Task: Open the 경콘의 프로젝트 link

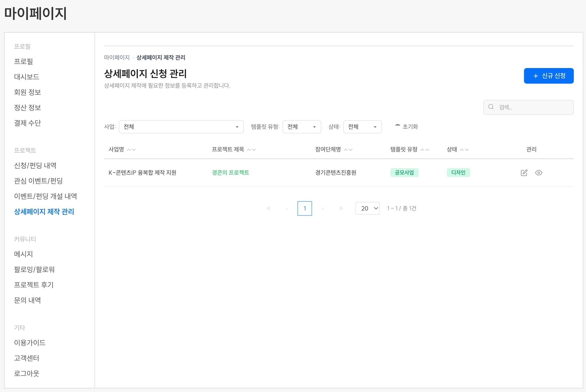Action: click(230, 172)
